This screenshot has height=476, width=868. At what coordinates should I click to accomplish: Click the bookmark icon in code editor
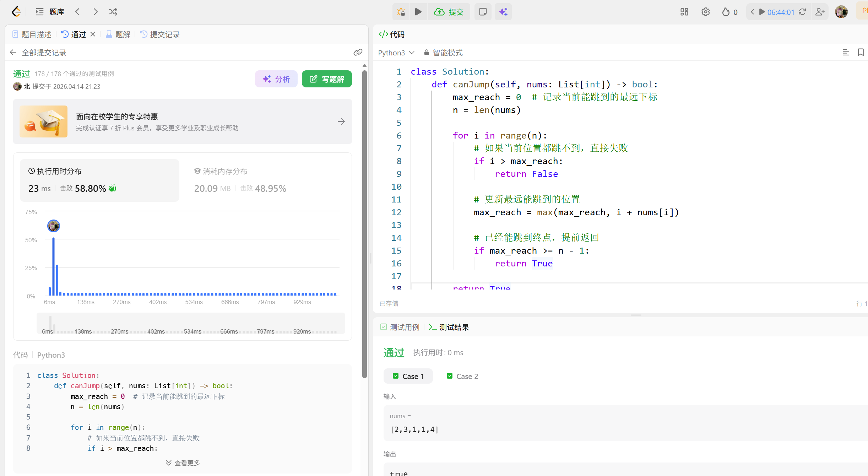click(861, 52)
